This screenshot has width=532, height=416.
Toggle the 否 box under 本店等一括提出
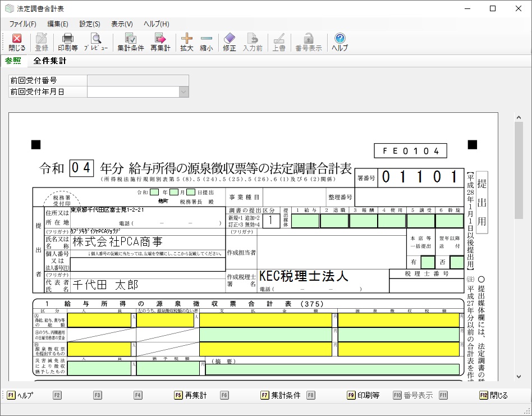[x=457, y=262]
